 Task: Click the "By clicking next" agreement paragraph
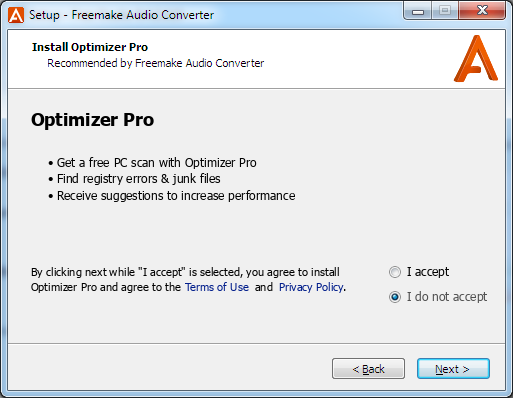click(188, 279)
